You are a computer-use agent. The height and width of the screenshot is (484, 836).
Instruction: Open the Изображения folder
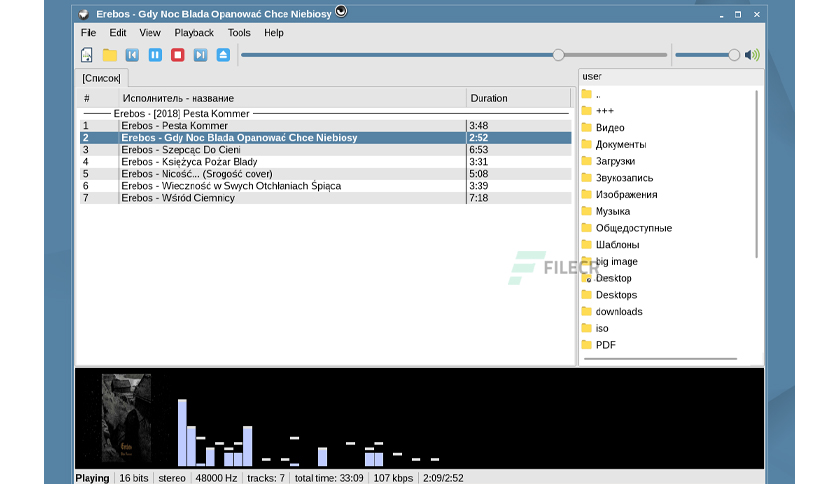coord(619,195)
